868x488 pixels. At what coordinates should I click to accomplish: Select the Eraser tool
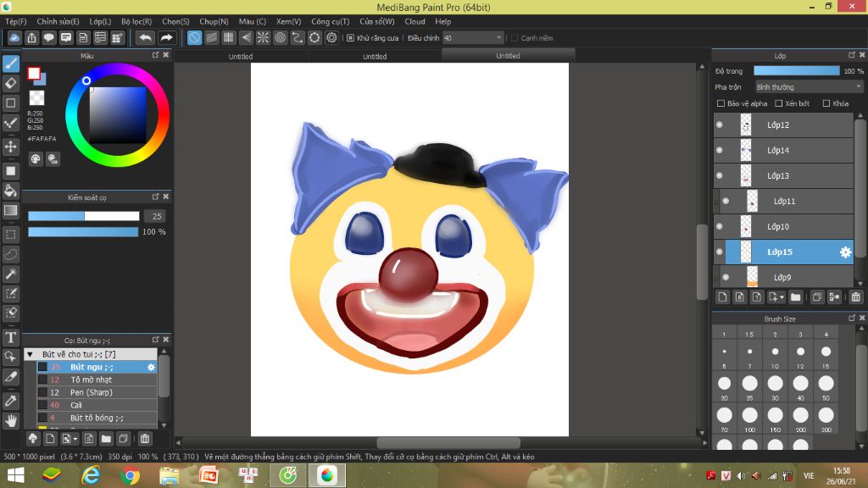pos(11,83)
